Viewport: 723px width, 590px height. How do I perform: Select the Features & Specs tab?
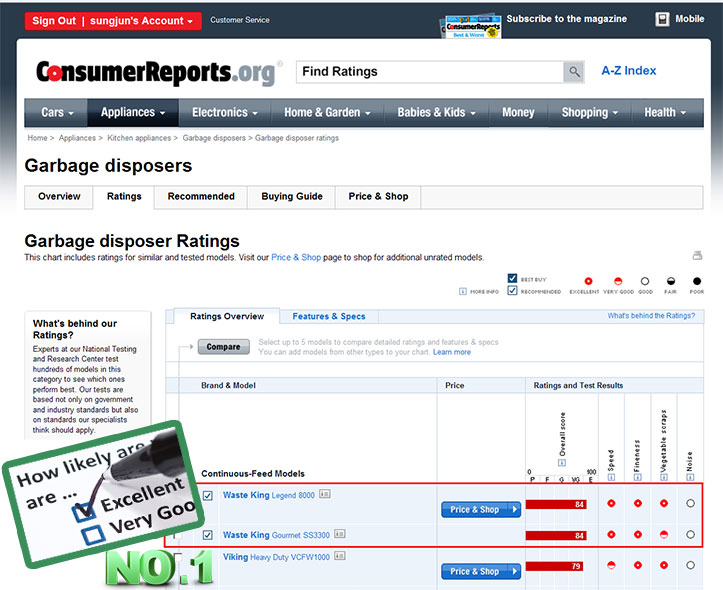(329, 316)
